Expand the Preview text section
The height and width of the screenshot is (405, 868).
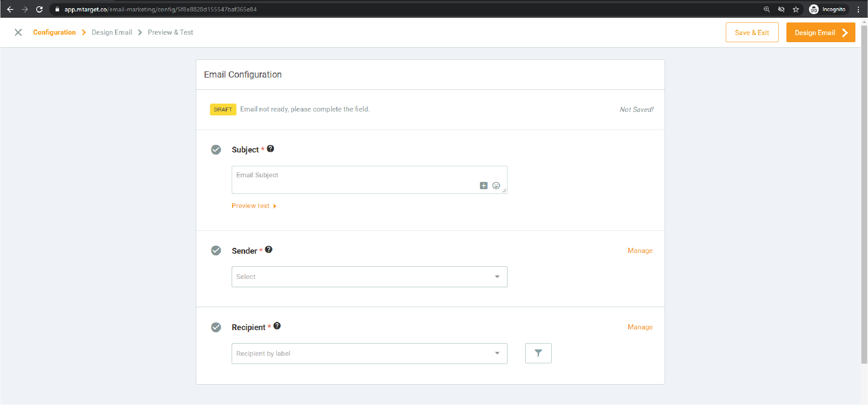point(254,206)
